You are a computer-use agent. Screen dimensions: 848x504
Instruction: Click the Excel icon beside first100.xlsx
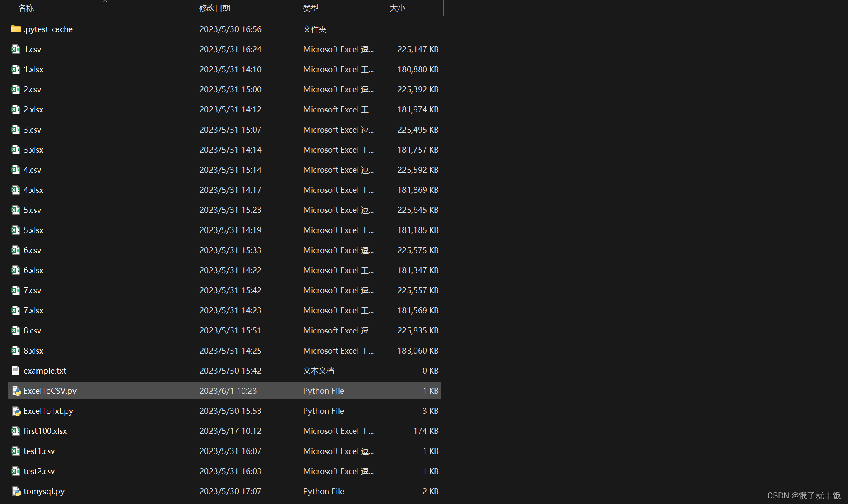tap(16, 431)
